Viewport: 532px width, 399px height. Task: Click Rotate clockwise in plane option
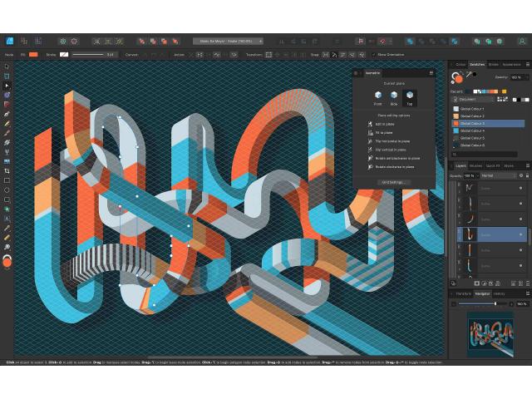pyautogui.click(x=369, y=166)
